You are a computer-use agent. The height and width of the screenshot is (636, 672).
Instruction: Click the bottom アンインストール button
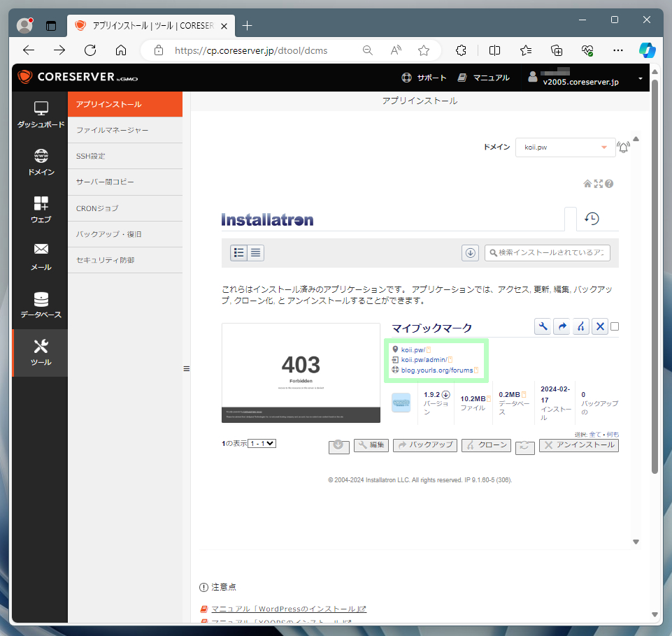pyautogui.click(x=578, y=445)
